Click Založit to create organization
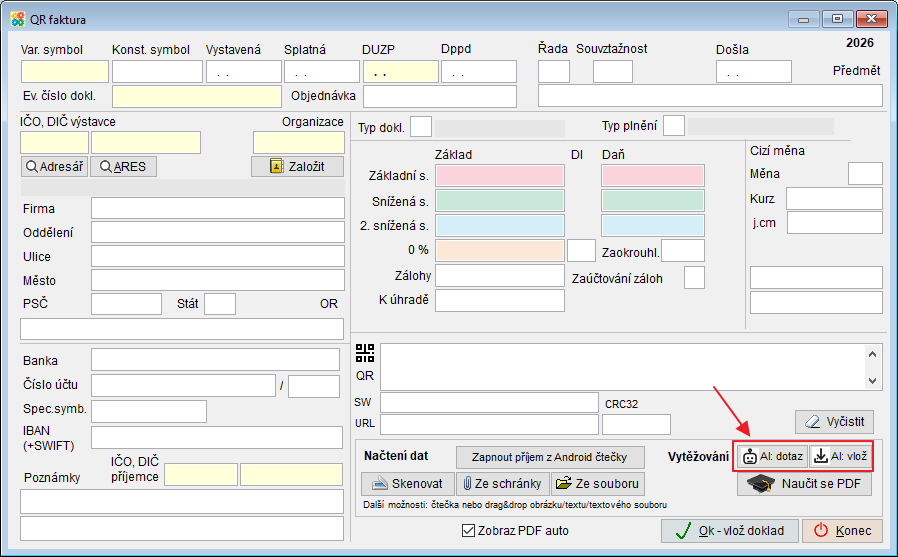Image resolution: width=898 pixels, height=557 pixels. click(x=297, y=167)
